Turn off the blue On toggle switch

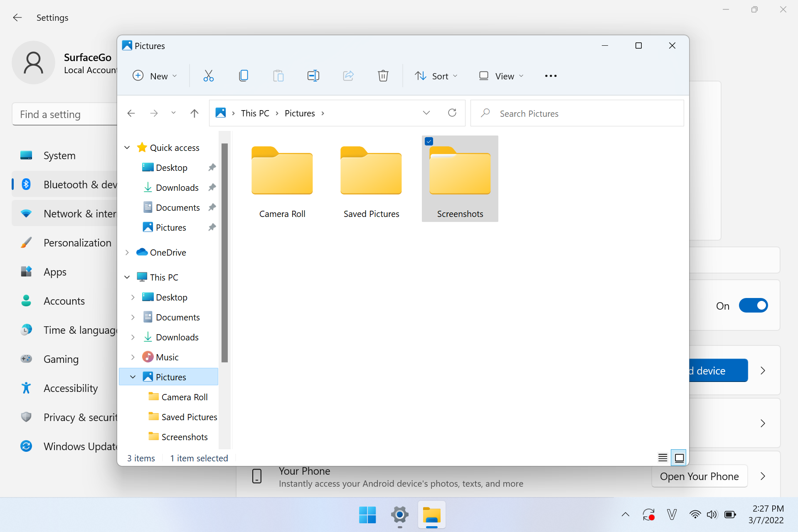pos(753,305)
